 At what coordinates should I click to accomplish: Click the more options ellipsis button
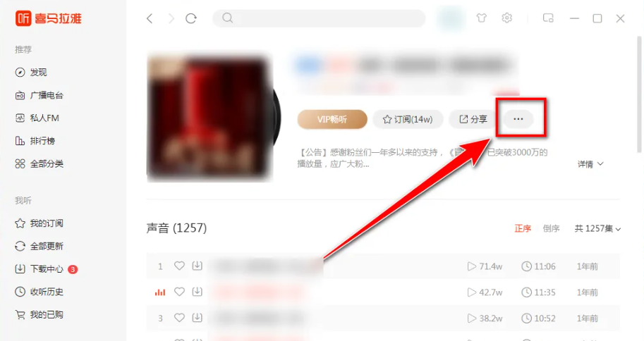[518, 119]
